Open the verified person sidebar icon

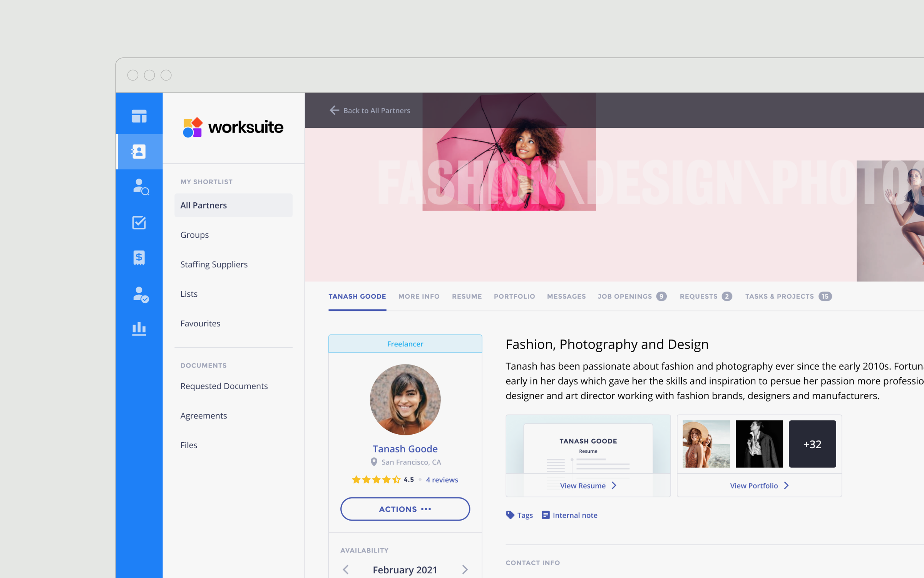tap(141, 295)
